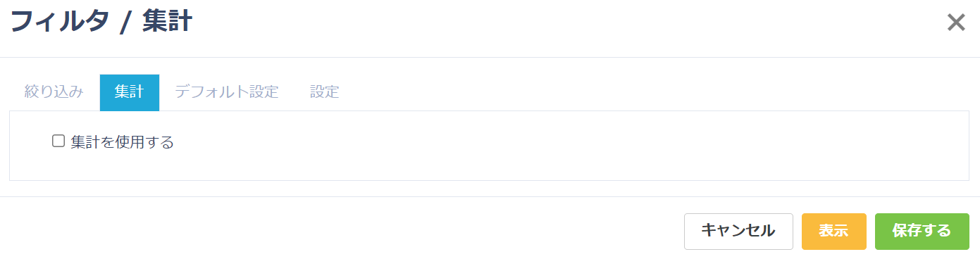Close the フィルタ / 集計 dialog with X

click(x=955, y=23)
